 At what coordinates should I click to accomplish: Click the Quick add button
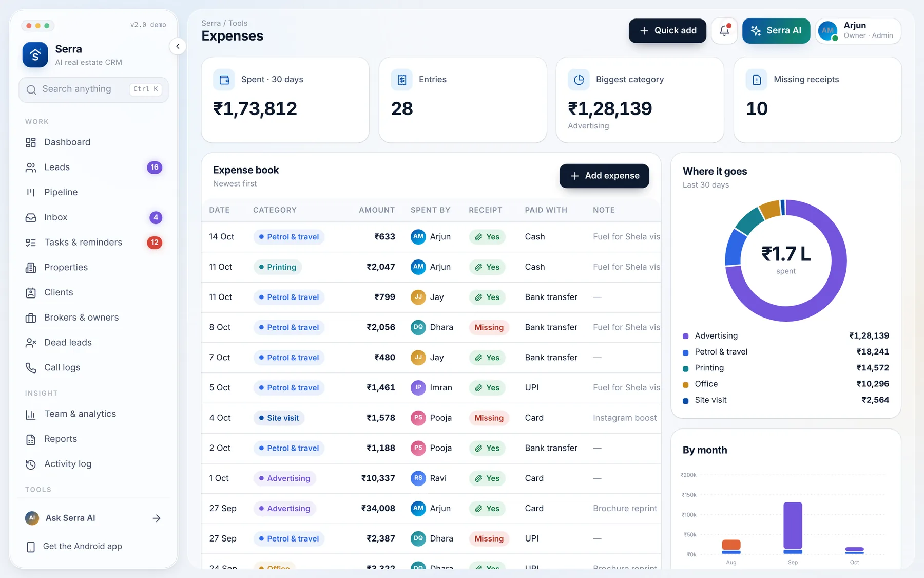pos(667,31)
